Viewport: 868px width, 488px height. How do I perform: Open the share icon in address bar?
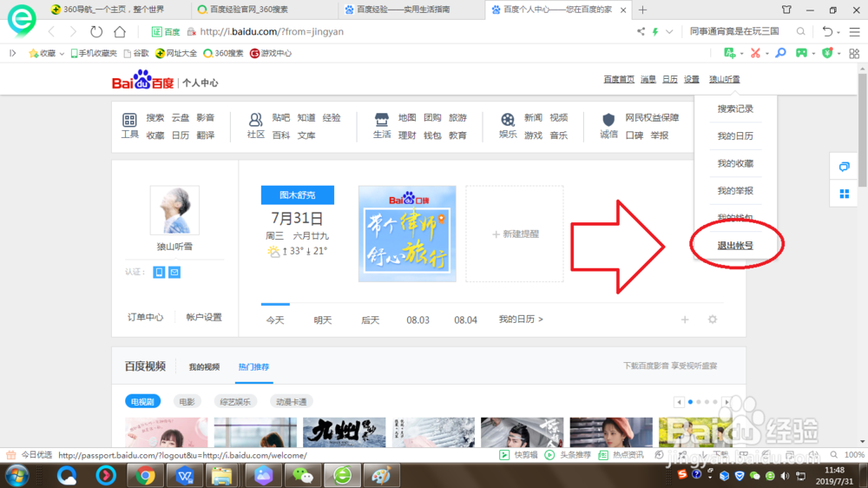pos(641,31)
